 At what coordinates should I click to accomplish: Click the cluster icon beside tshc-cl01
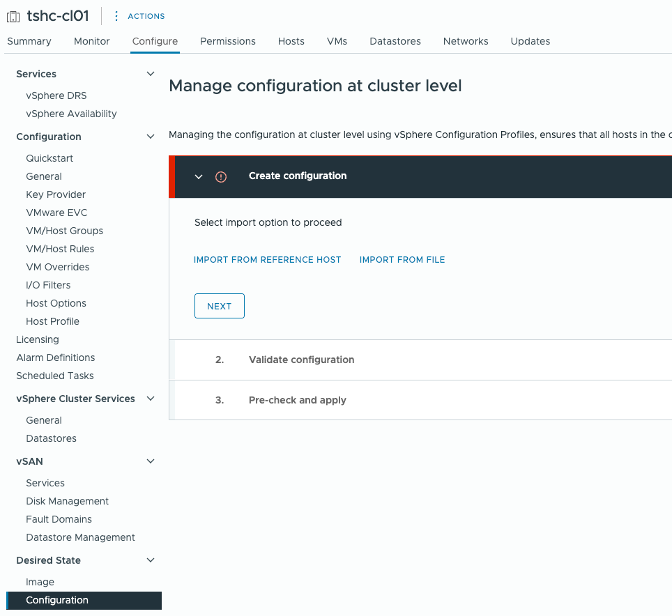pos(13,16)
